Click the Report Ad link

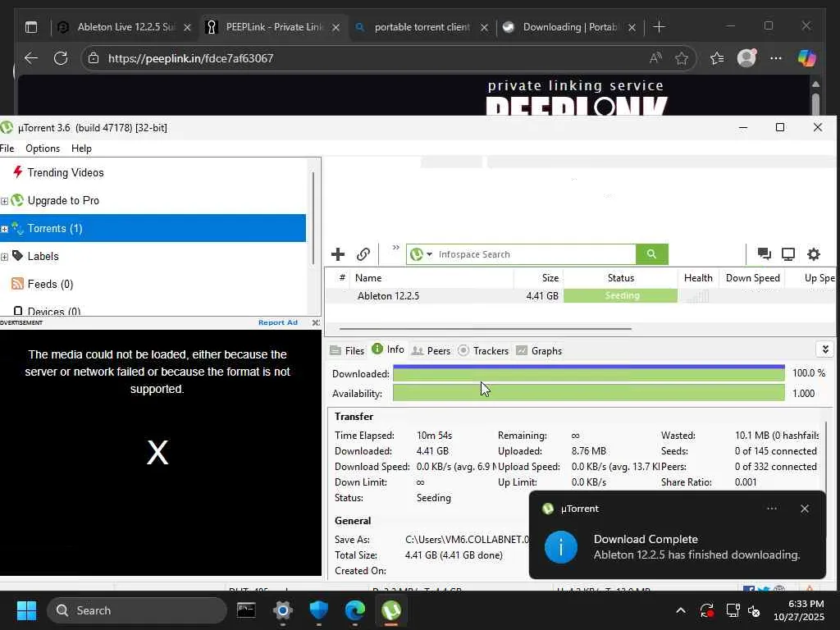click(x=277, y=322)
